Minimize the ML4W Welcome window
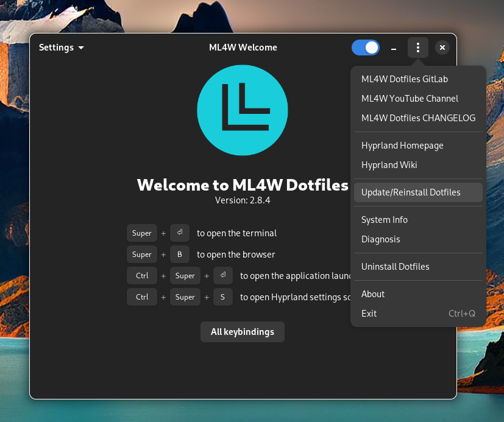The image size is (504, 422). (394, 47)
